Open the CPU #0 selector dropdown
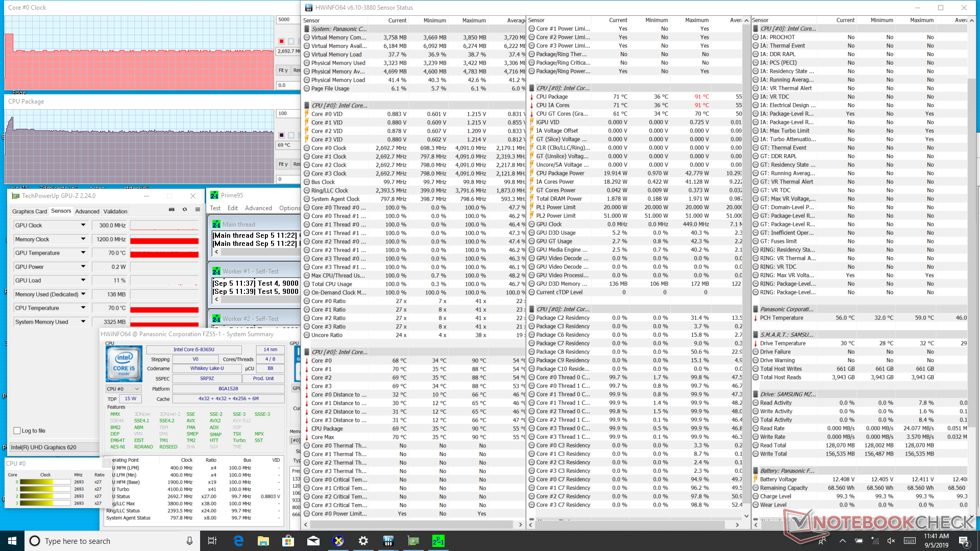 [x=123, y=389]
